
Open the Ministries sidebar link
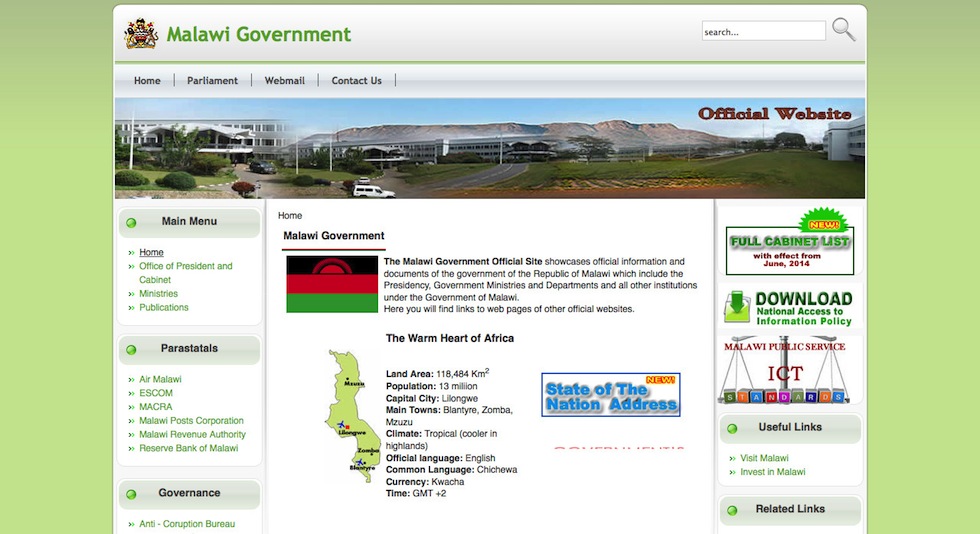(158, 293)
